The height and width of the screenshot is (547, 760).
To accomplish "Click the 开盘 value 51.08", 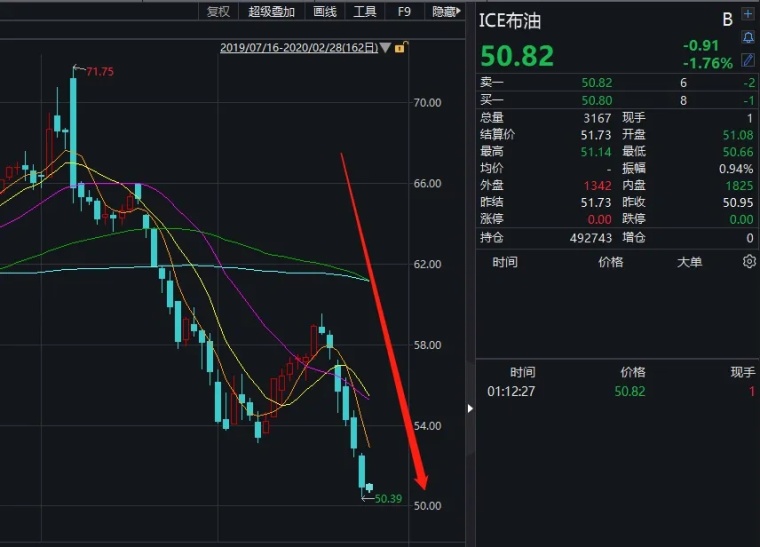I will (738, 135).
